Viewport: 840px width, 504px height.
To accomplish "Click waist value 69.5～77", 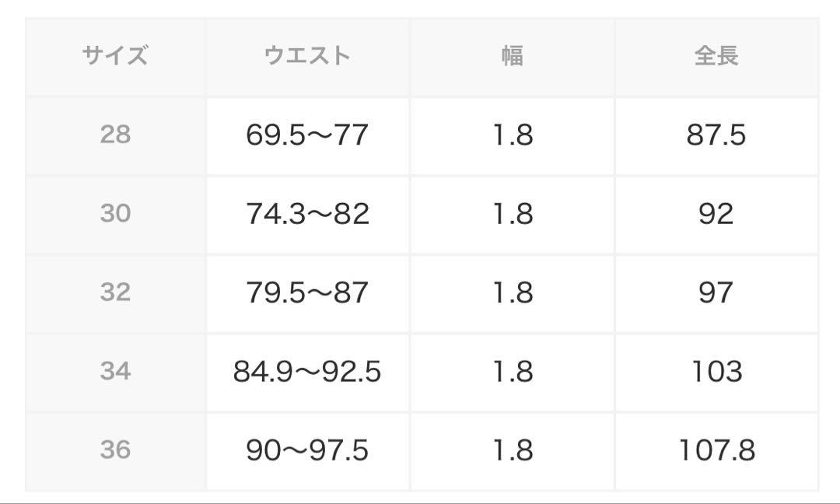I will 307,135.
